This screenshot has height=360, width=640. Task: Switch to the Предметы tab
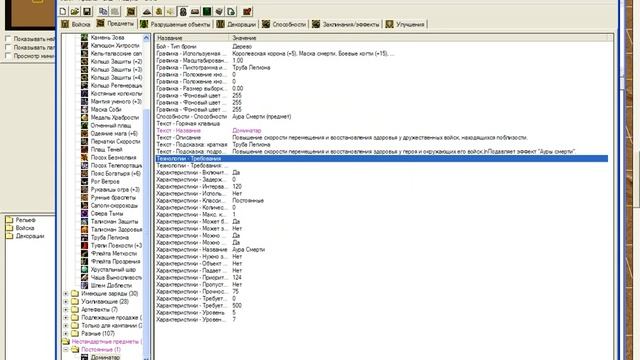(115, 24)
